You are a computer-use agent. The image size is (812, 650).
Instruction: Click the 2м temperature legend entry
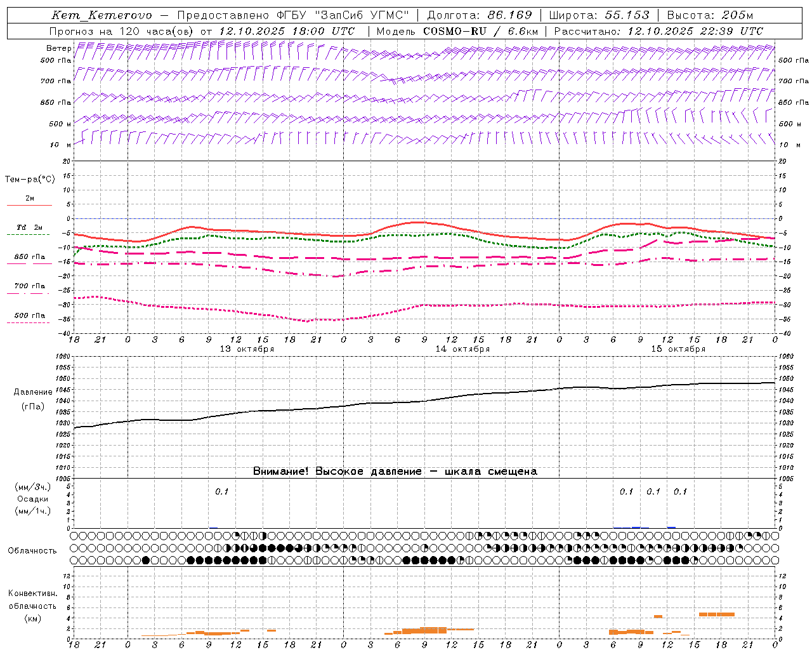click(x=30, y=198)
